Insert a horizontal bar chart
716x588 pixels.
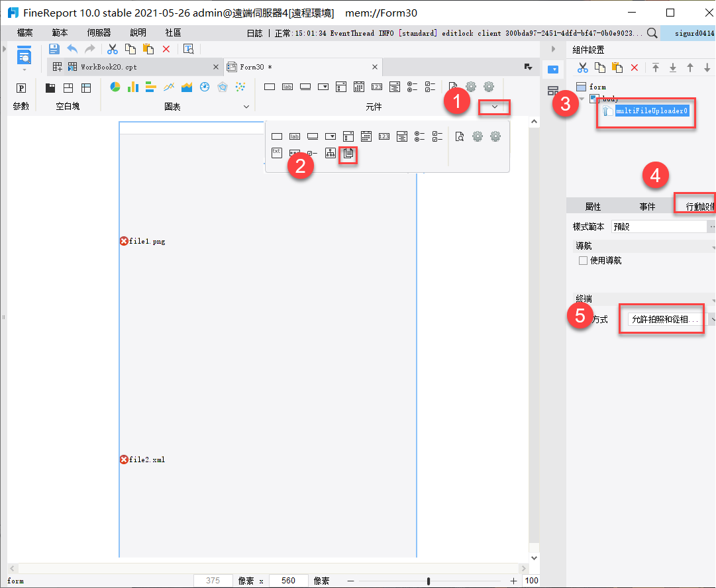151,87
